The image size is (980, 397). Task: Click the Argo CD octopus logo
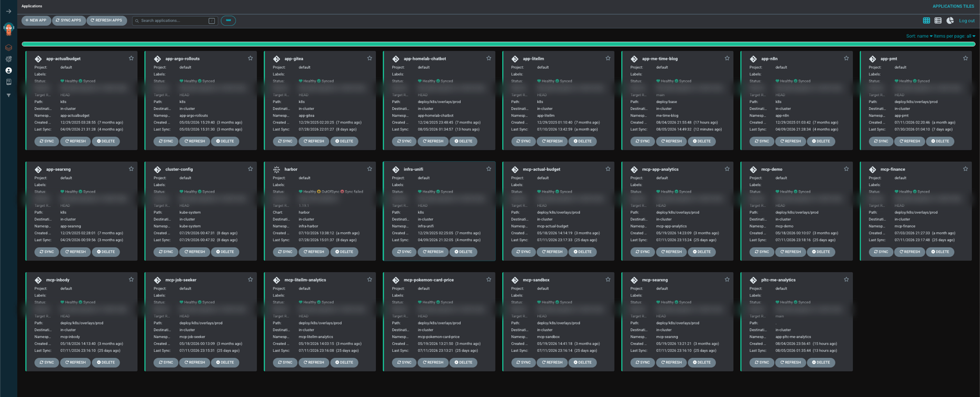click(x=8, y=29)
